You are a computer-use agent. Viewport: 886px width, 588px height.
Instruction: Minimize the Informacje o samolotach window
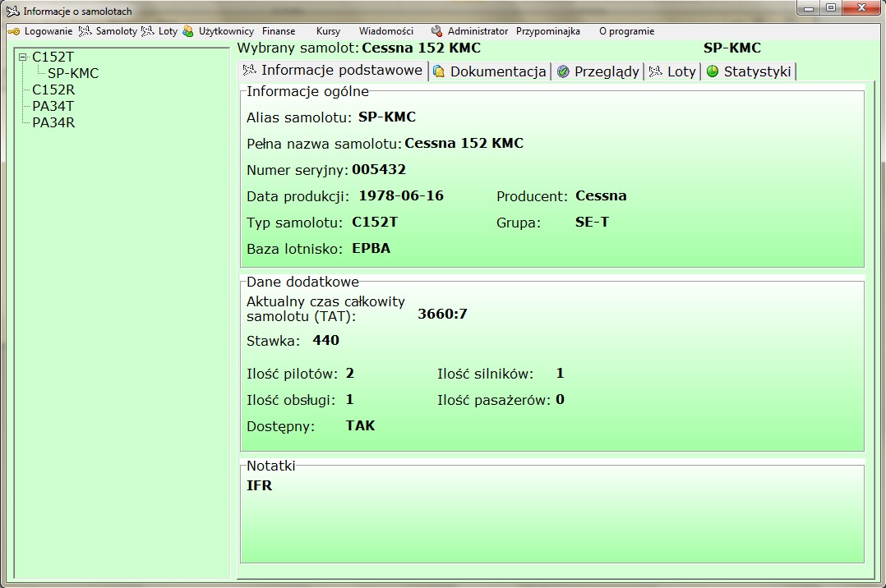coord(809,8)
